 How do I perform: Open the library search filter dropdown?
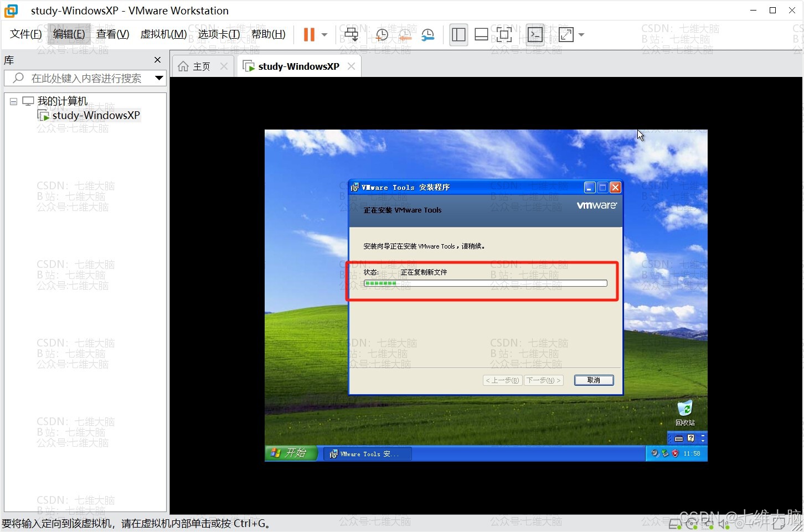click(159, 78)
